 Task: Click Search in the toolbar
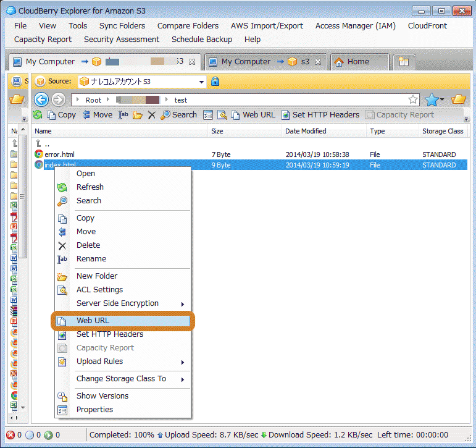point(179,115)
